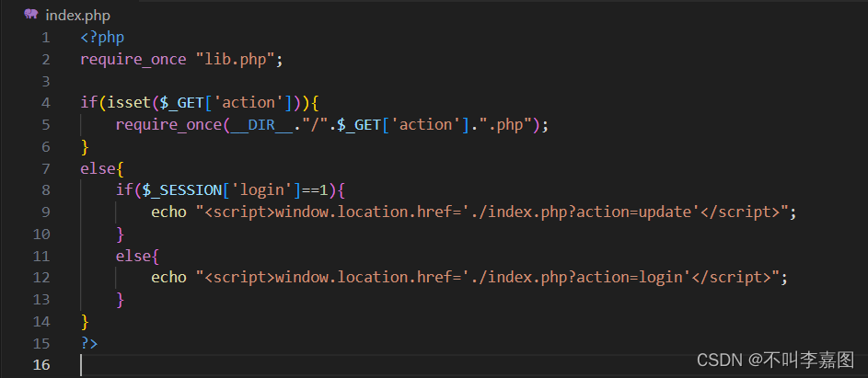This screenshot has width=868, height=378.
Task: Click the "lib.php" string on line 2
Action: point(236,60)
